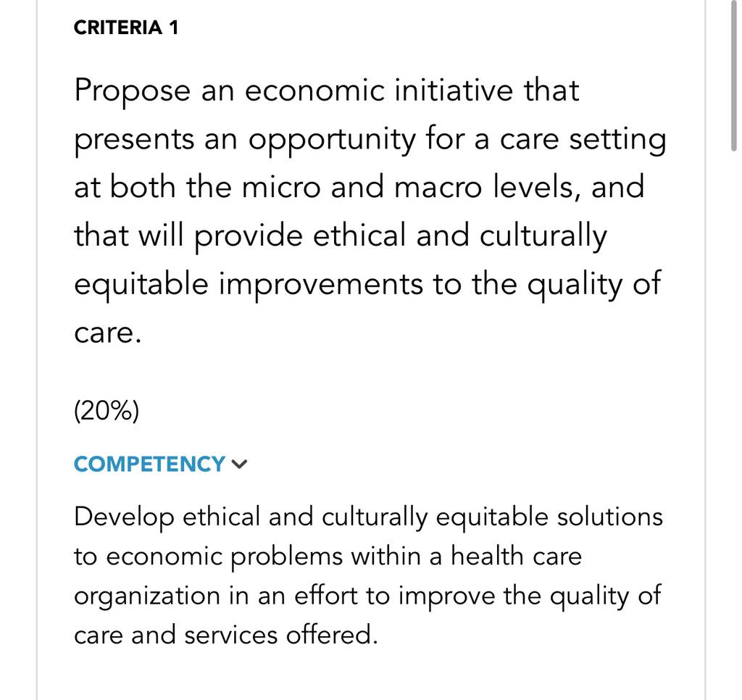Click the vertical scrollbar thumb at right
This screenshot has height=700, width=742.
click(734, 76)
